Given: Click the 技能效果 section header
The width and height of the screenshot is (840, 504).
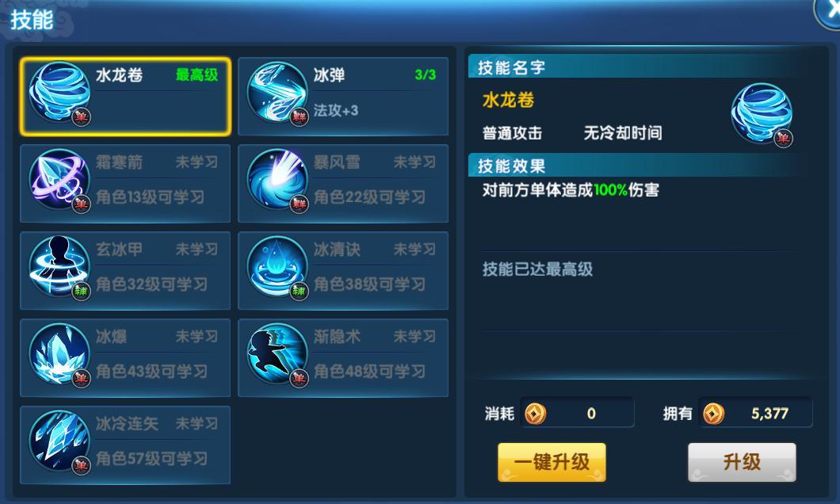Looking at the screenshot, I should point(511,166).
